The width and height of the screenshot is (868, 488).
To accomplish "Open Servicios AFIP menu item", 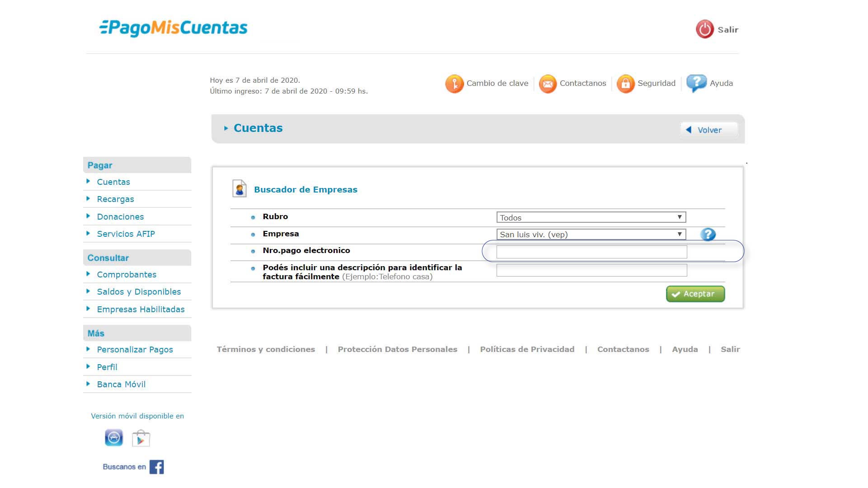I will [x=126, y=234].
